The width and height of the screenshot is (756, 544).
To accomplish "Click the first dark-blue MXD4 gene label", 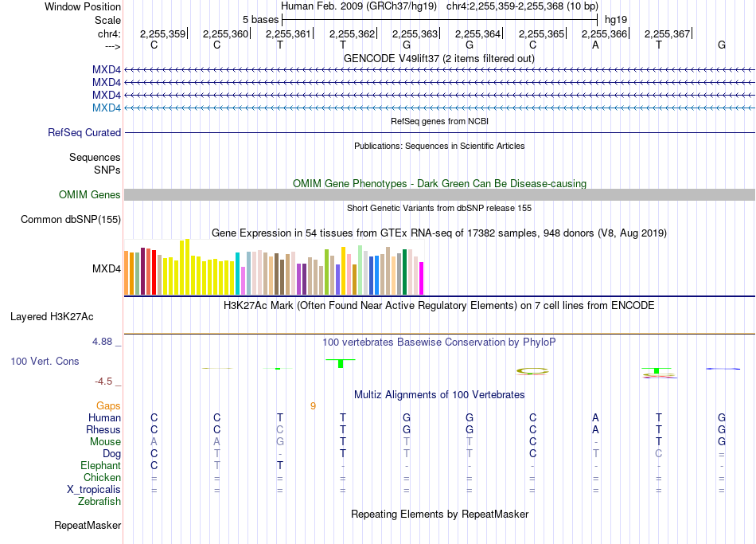I will [106, 70].
